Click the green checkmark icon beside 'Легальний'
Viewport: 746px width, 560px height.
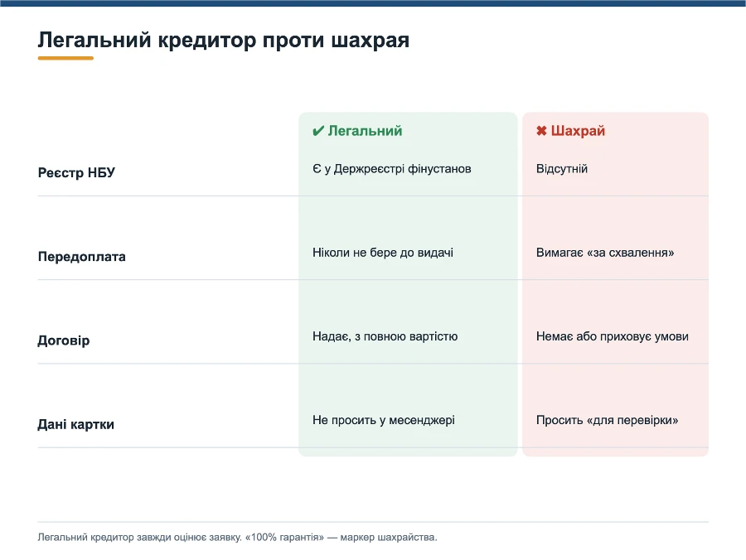coord(317,131)
